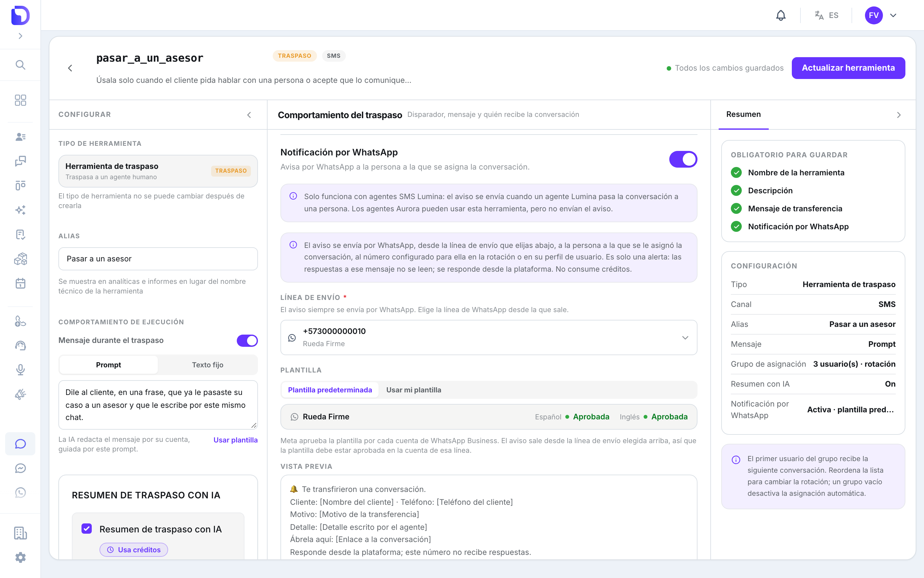The width and height of the screenshot is (924, 578).
Task: Open the cubes packages icon in sidebar
Action: (20, 259)
